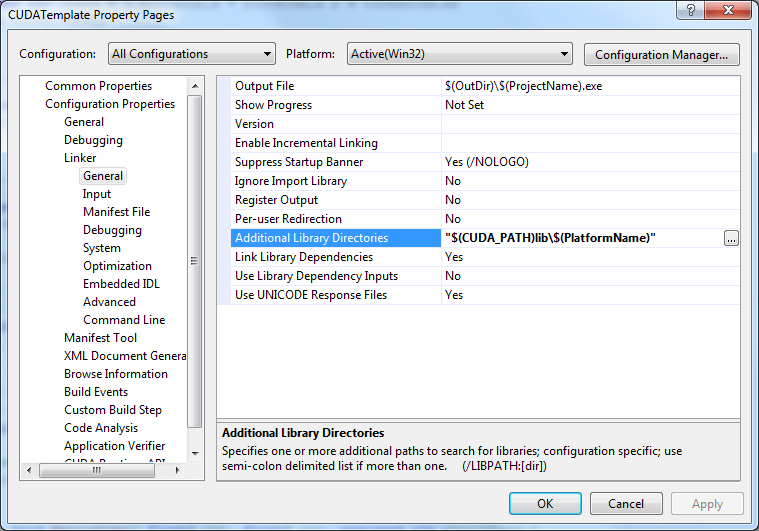Viewport: 759px width, 531px height.
Task: Select Common Properties in the tree
Action: (x=98, y=86)
